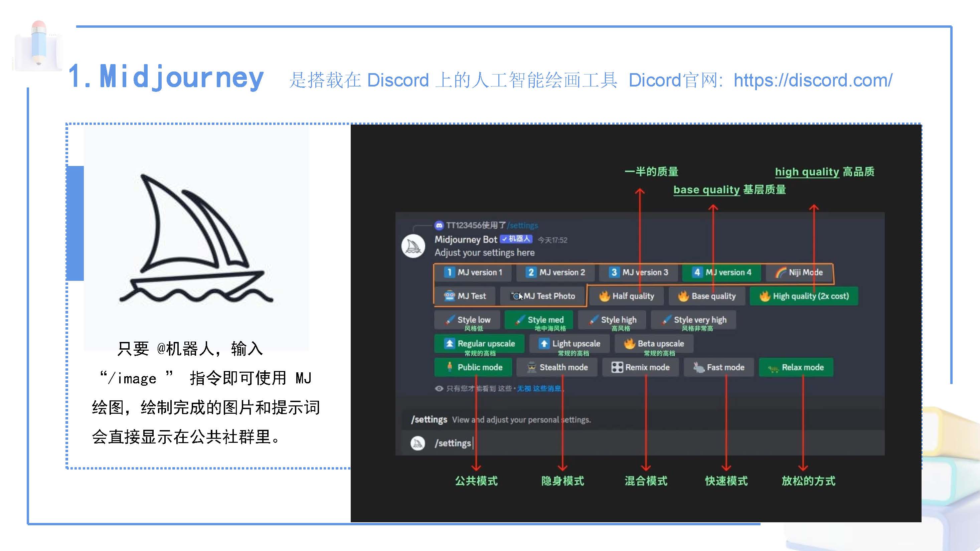The height and width of the screenshot is (551, 980).
Task: Switch to Niji Mode rainbow button
Action: 799,272
